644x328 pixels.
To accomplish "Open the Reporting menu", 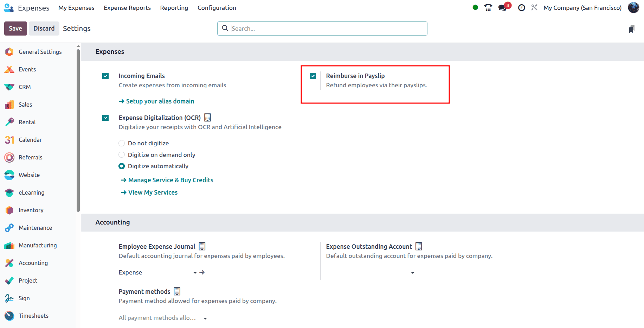I will pyautogui.click(x=174, y=8).
